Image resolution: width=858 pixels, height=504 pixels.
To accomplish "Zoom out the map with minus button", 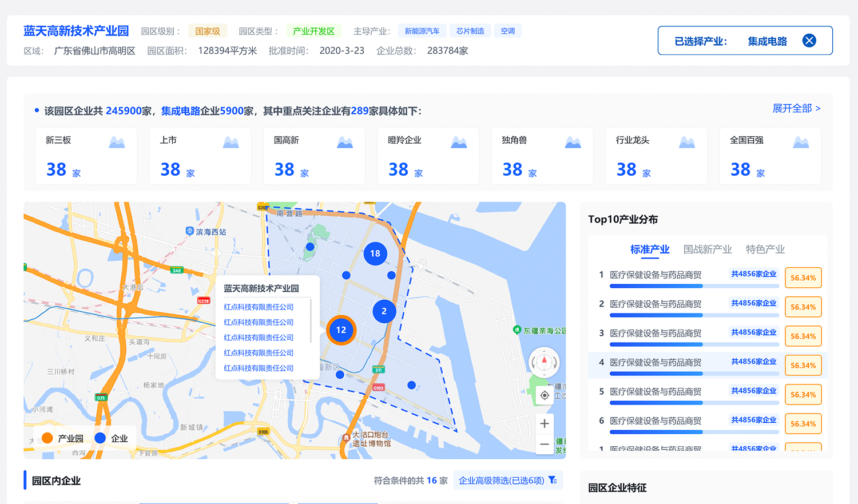I will (545, 444).
